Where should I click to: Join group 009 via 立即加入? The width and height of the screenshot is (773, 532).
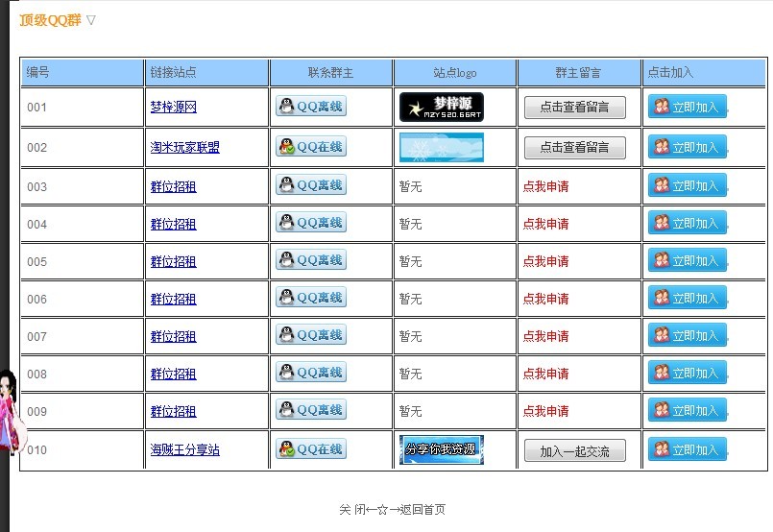pos(688,410)
